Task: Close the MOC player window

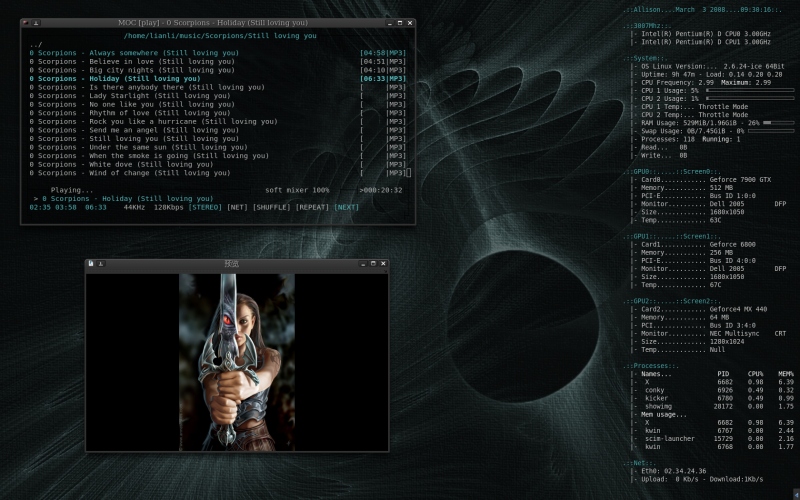Action: pos(410,23)
